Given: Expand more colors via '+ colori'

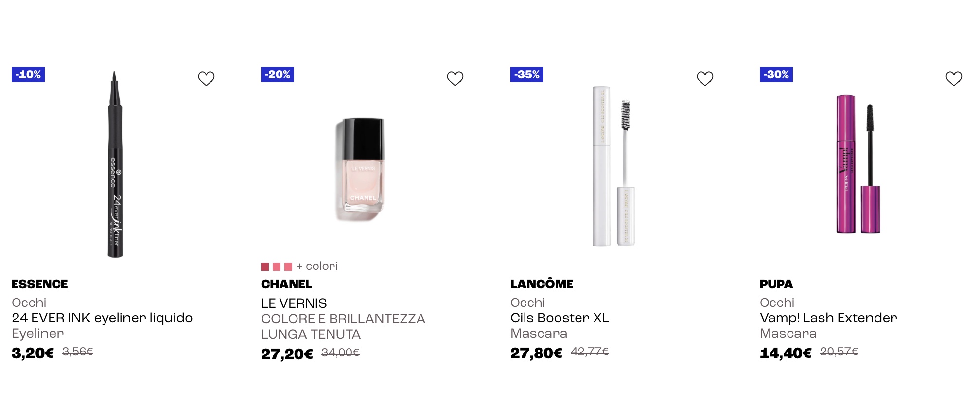Looking at the screenshot, I should click(317, 266).
